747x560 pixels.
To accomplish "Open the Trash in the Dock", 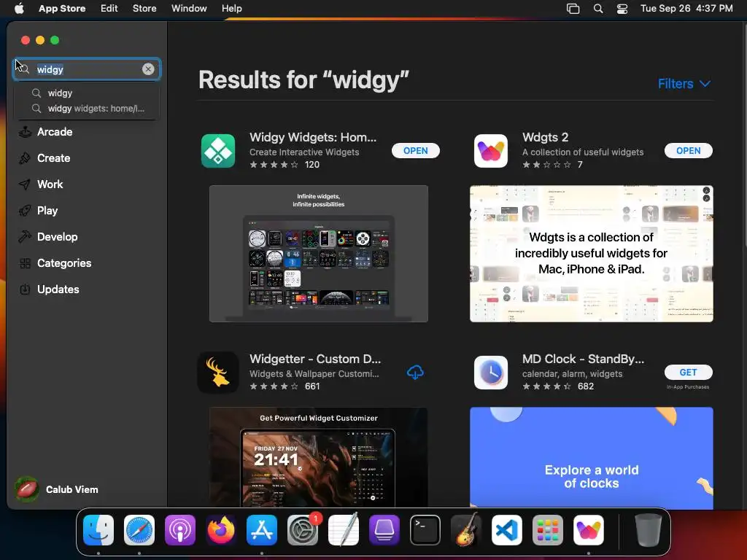I will [649, 530].
